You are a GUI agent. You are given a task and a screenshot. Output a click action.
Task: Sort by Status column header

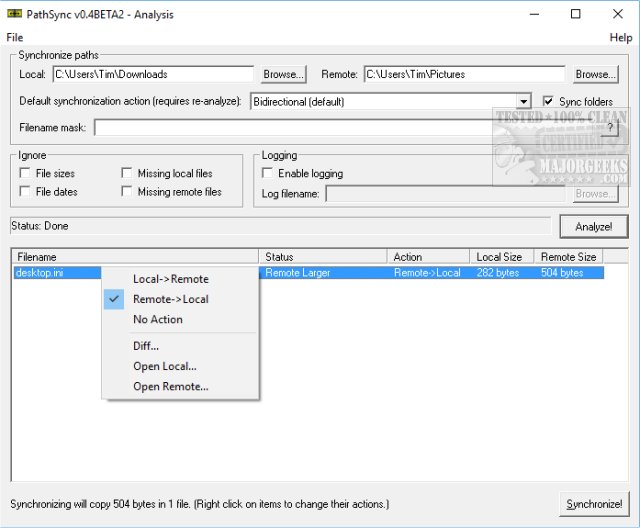click(322, 257)
